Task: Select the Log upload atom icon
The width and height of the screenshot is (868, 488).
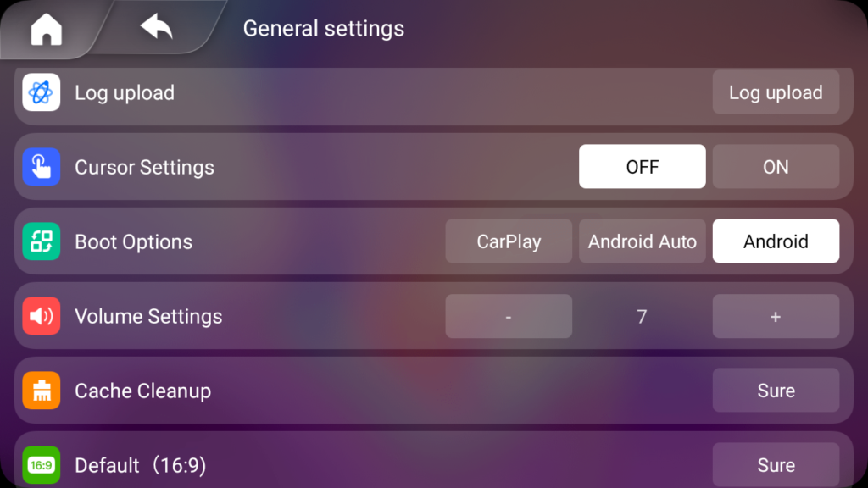Action: point(42,92)
